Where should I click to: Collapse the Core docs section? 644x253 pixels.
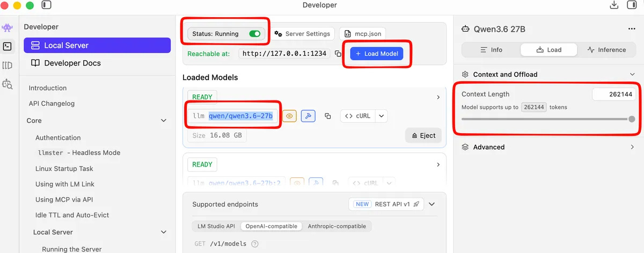click(164, 121)
